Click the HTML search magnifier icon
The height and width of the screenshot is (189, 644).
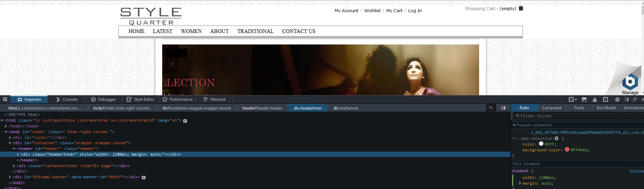(491, 108)
